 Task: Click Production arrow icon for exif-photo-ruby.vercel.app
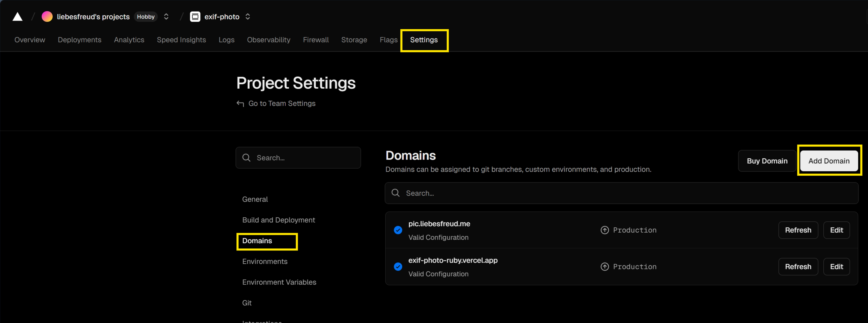605,267
